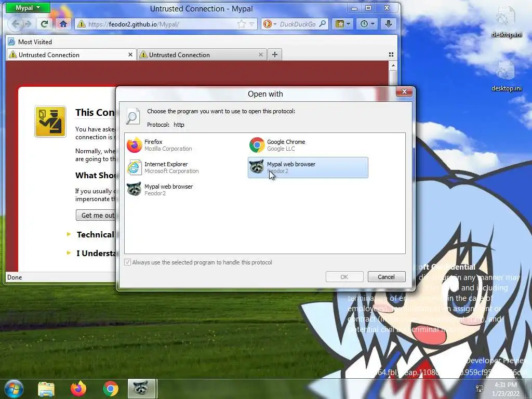Select the lower desktop.ini desktop icon
The width and height of the screenshot is (532, 399).
coord(507,76)
